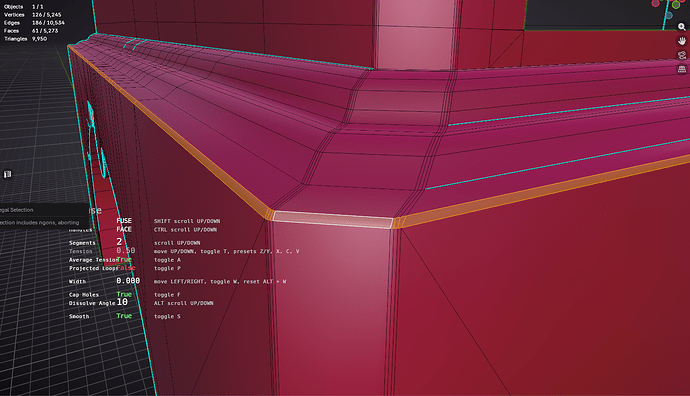690x396 pixels.
Task: Click the Projected Loops 'False' value
Action: click(126, 268)
